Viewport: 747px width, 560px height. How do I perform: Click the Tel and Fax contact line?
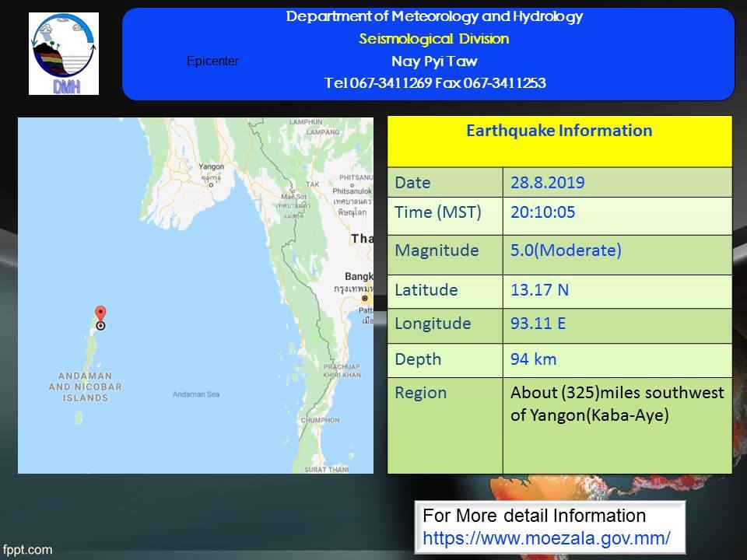pos(434,83)
